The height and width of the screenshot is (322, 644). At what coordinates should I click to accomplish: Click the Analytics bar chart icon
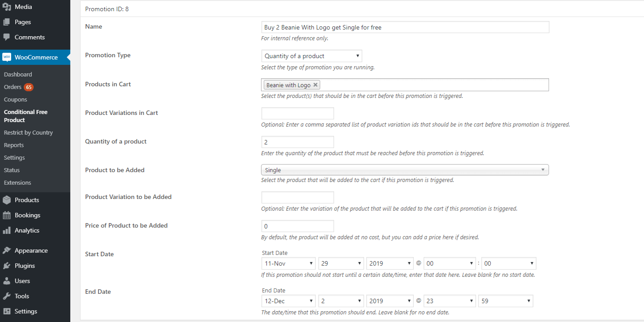click(x=7, y=230)
